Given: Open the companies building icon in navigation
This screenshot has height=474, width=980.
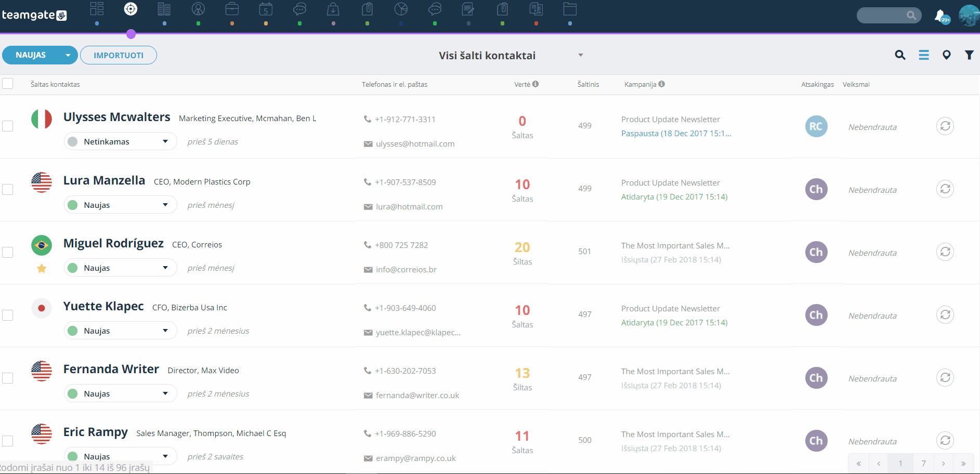Looking at the screenshot, I should pyautogui.click(x=164, y=9).
